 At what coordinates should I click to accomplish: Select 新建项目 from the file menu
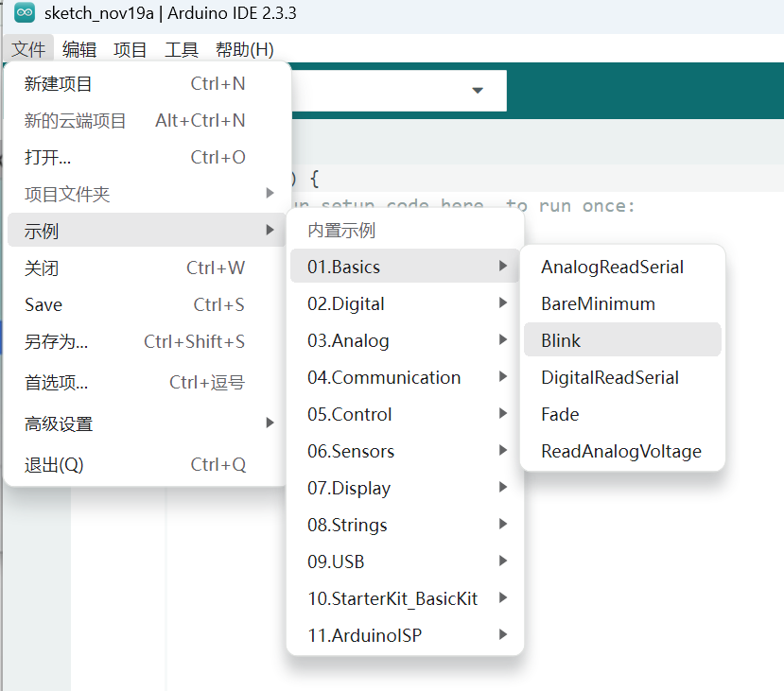147,84
